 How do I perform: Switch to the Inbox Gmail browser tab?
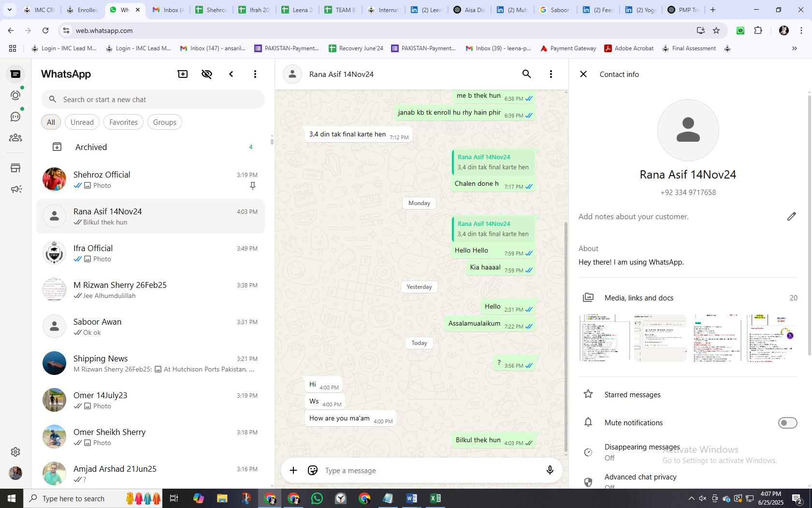pyautogui.click(x=168, y=10)
